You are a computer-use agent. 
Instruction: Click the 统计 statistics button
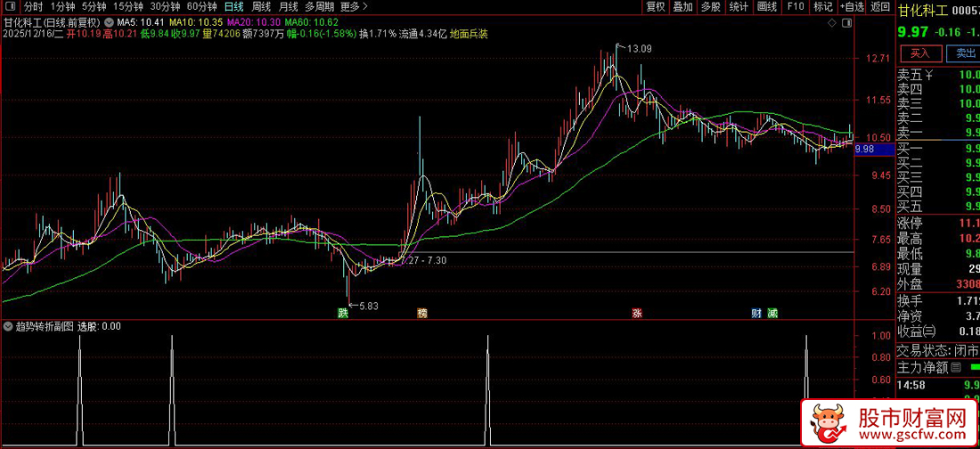[739, 7]
